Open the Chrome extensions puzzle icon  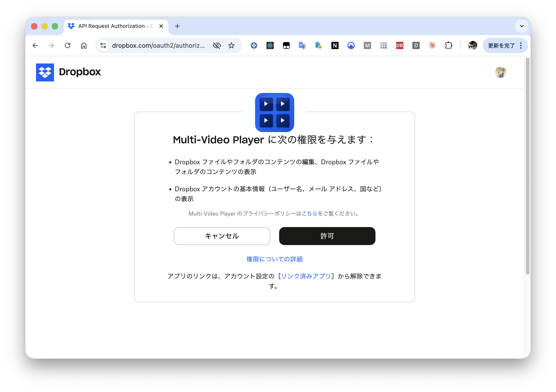tap(448, 45)
